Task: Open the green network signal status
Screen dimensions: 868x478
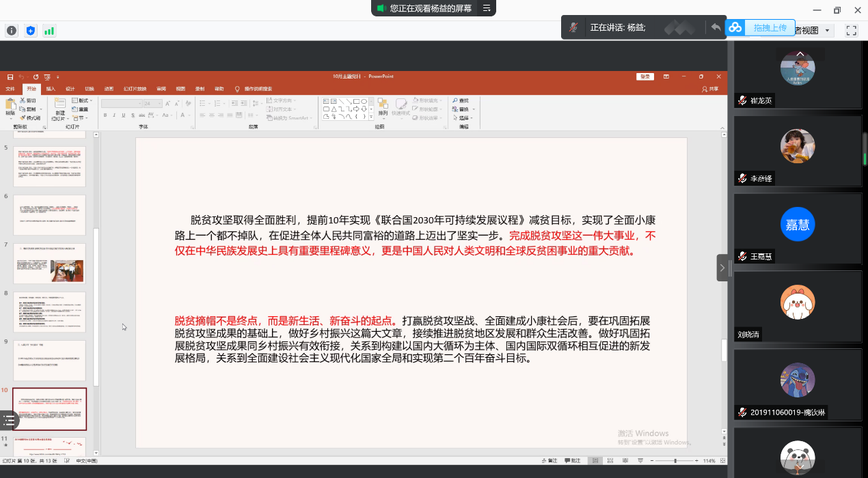Action: point(49,31)
